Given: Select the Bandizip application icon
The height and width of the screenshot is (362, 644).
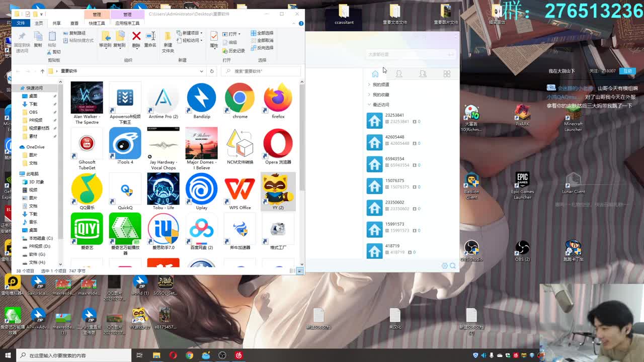Looking at the screenshot, I should (x=201, y=97).
